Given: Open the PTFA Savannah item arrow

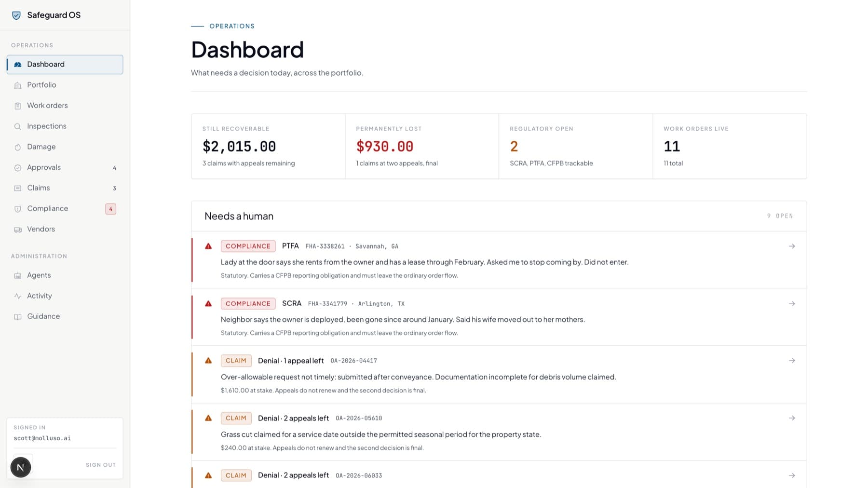Looking at the screenshot, I should (792, 246).
